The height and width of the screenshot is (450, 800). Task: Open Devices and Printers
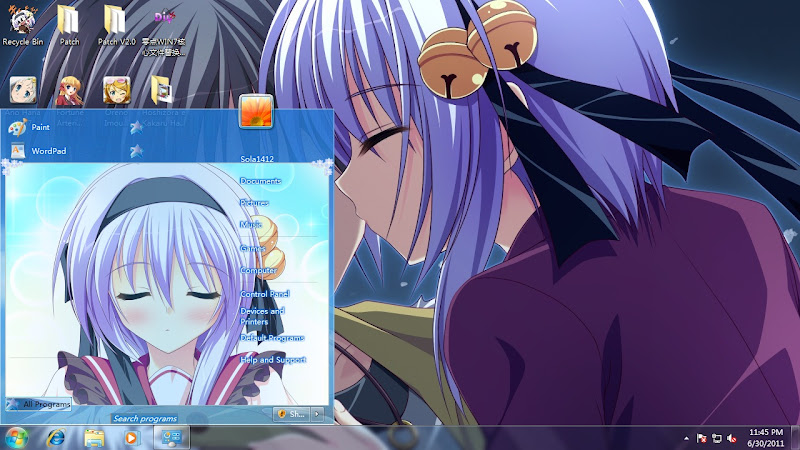coord(262,316)
